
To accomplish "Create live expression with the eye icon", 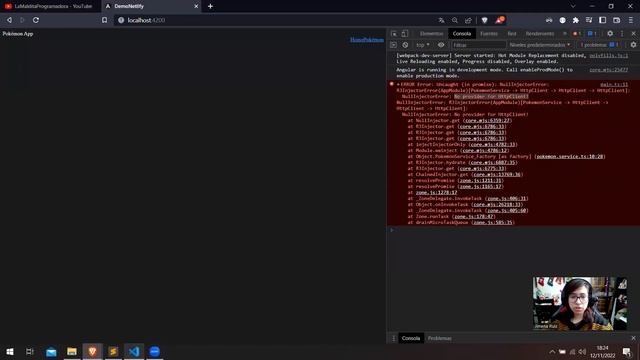I will coord(441,45).
